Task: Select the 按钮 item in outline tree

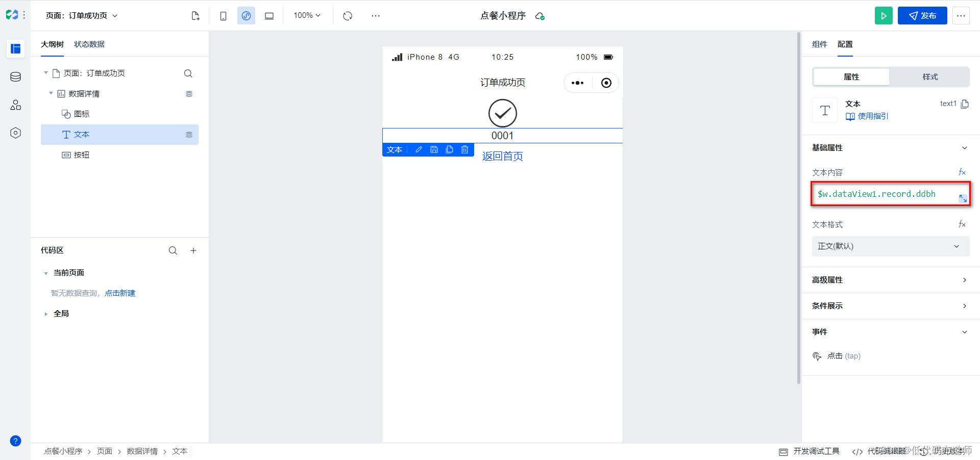Action: (x=119, y=155)
